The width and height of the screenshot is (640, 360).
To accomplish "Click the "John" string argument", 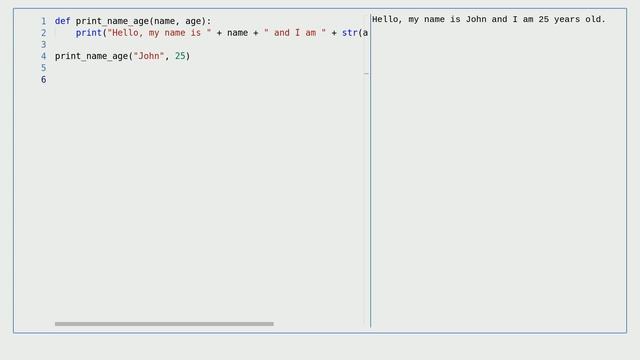I will pos(149,56).
